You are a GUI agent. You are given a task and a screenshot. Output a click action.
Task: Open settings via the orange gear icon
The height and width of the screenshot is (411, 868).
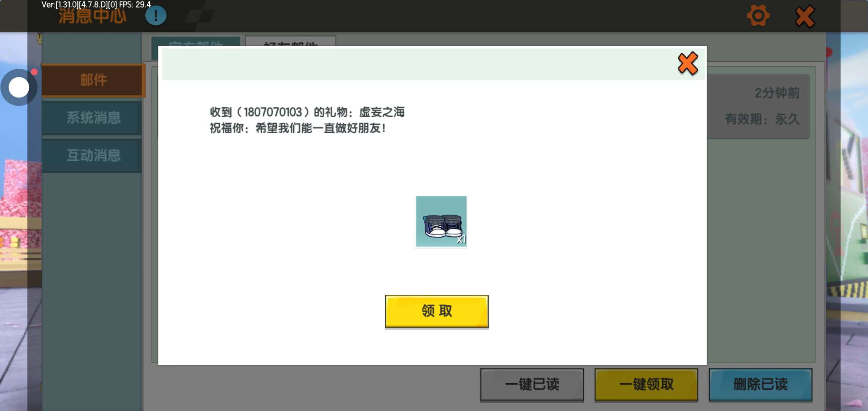[758, 16]
